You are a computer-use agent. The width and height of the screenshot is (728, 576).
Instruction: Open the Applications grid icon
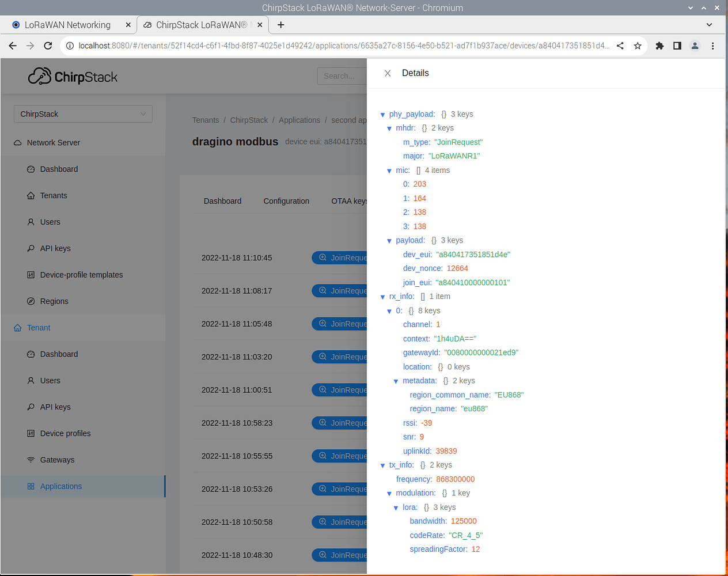point(31,486)
